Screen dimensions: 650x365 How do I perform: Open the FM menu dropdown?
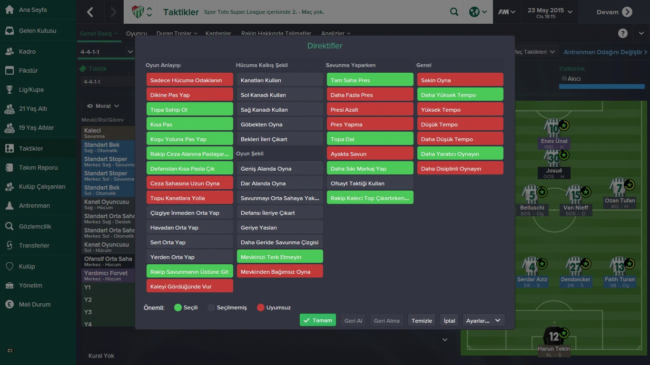click(x=507, y=12)
